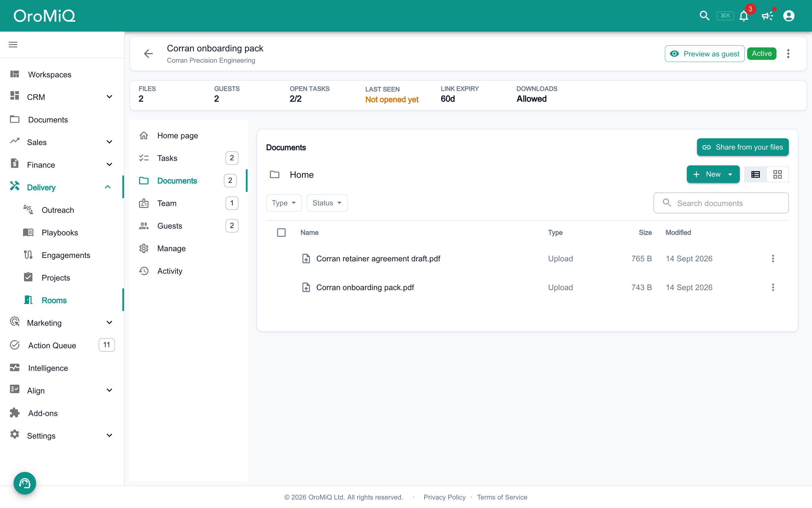Click the Intelligence sidebar icon

coord(14,367)
